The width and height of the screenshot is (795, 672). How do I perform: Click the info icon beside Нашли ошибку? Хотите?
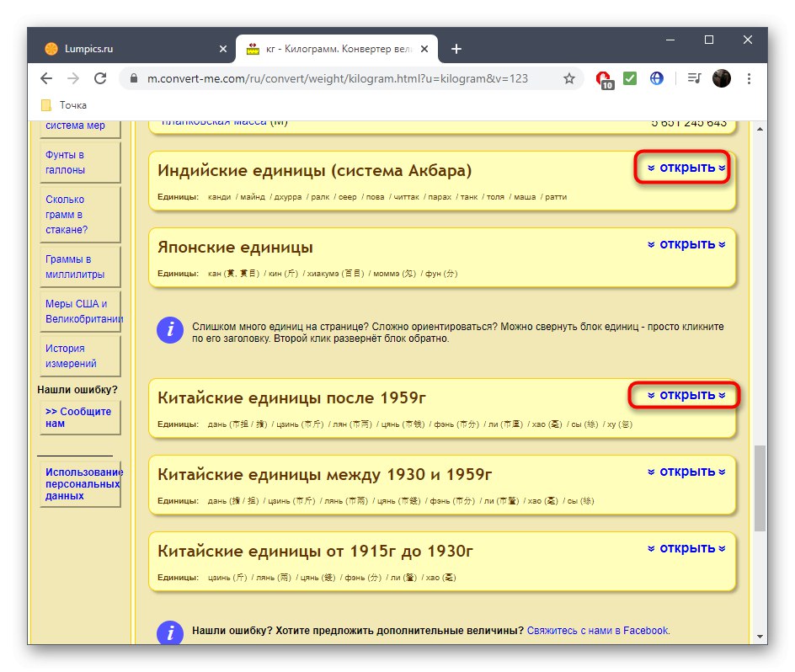click(x=170, y=632)
